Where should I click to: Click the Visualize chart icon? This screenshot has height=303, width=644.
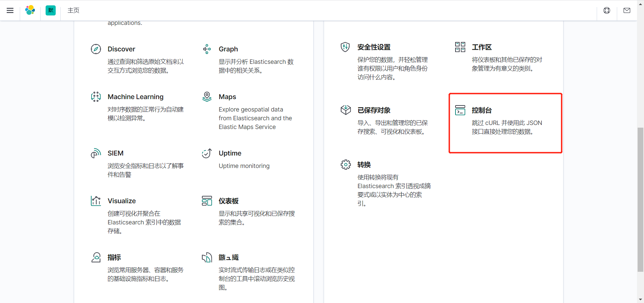(96, 201)
